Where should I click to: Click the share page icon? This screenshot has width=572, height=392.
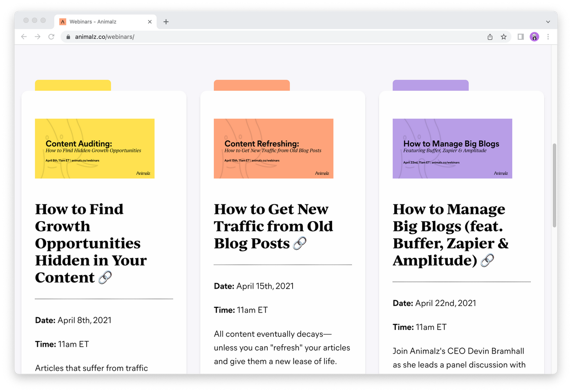point(490,37)
